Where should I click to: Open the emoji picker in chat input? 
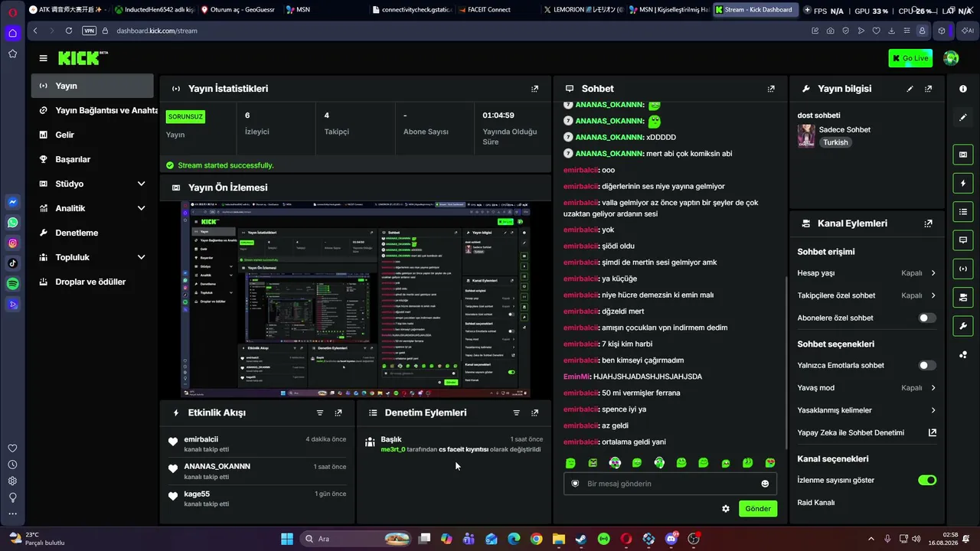765,484
